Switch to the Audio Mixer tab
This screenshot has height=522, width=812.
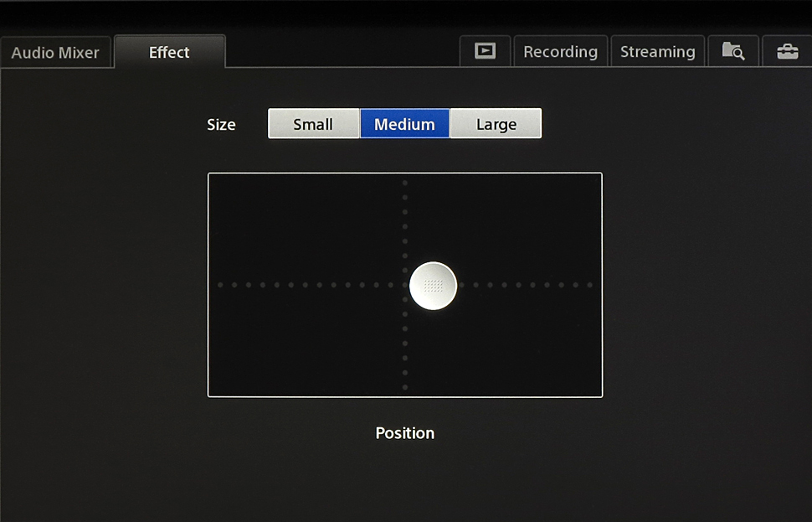[55, 52]
